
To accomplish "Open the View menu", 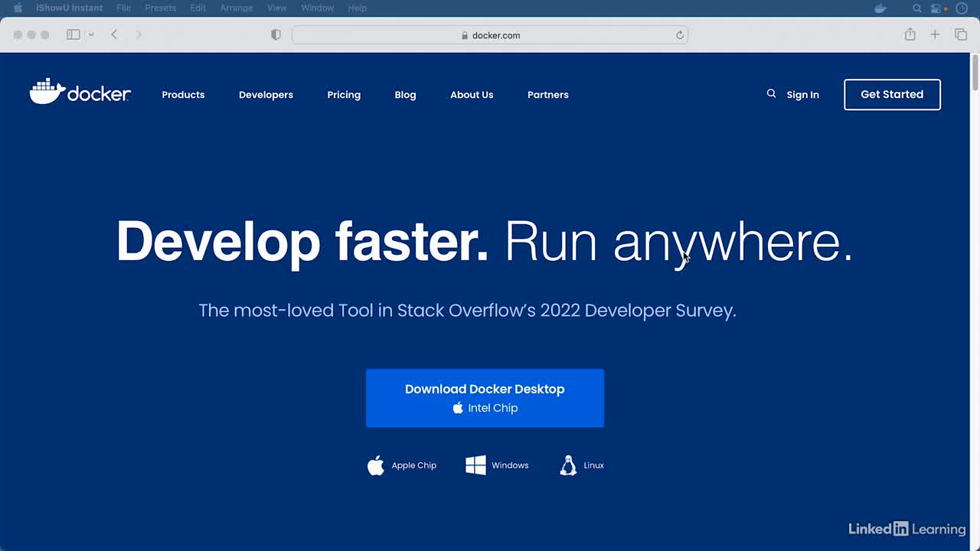I will [276, 8].
